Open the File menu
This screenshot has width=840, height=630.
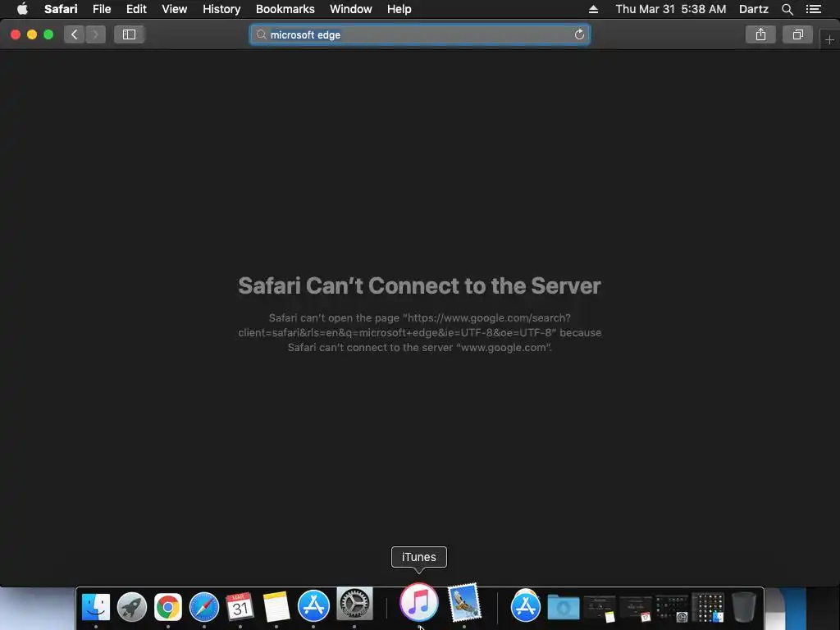coord(102,9)
